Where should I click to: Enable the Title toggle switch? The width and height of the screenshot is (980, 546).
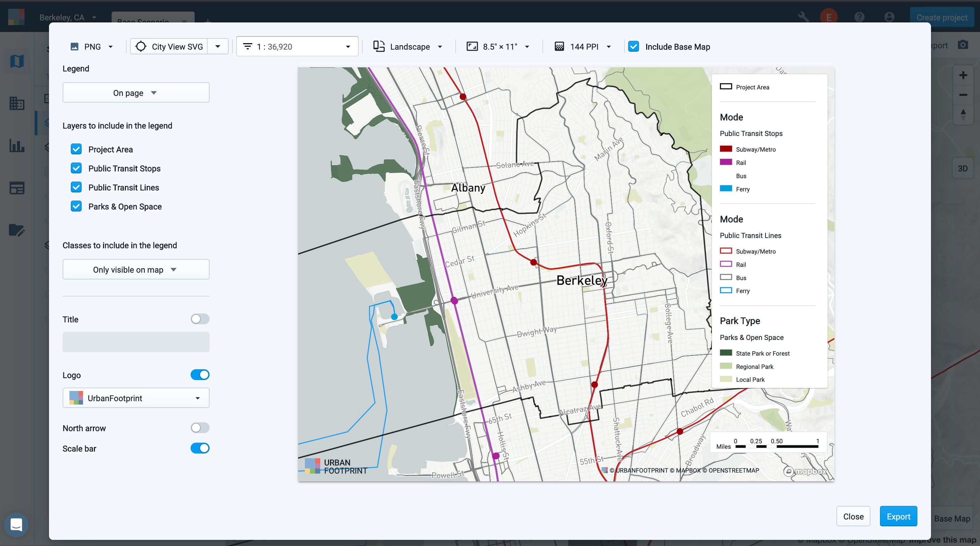[x=200, y=318]
